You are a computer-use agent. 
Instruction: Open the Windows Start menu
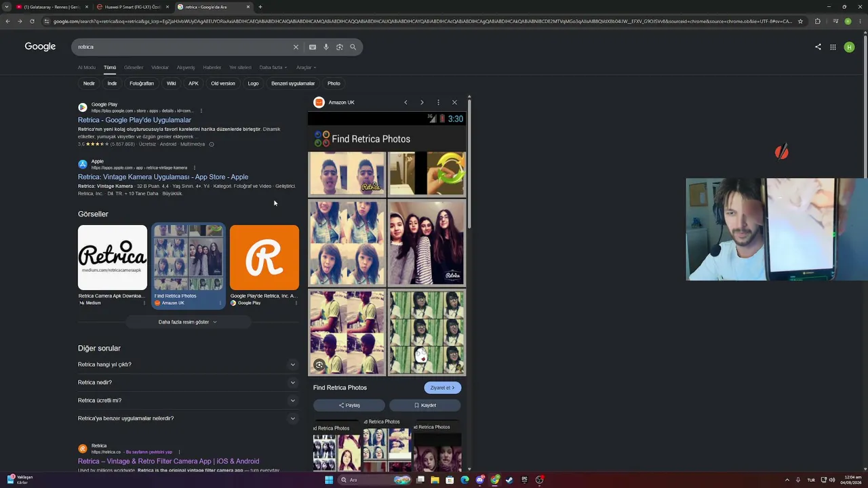click(329, 480)
